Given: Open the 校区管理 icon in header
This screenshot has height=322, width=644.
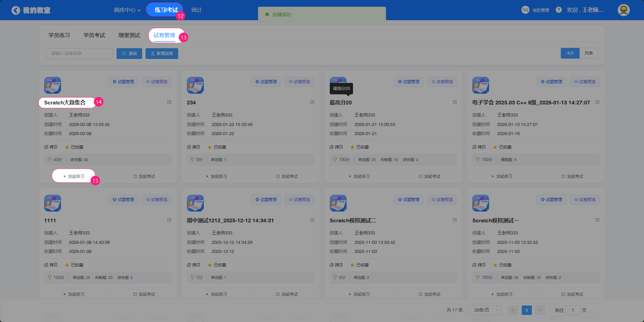Looking at the screenshot, I should pyautogui.click(x=525, y=10).
